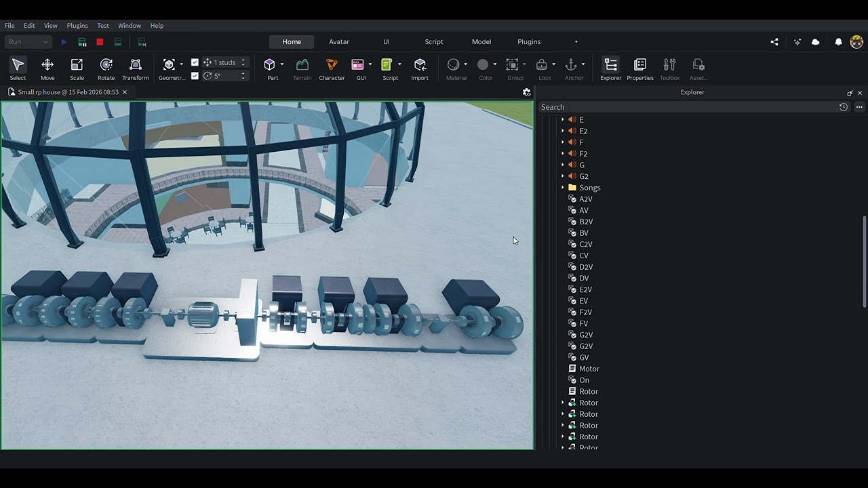The image size is (868, 488).
Task: Close the Small rp house document tab
Action: [x=125, y=92]
